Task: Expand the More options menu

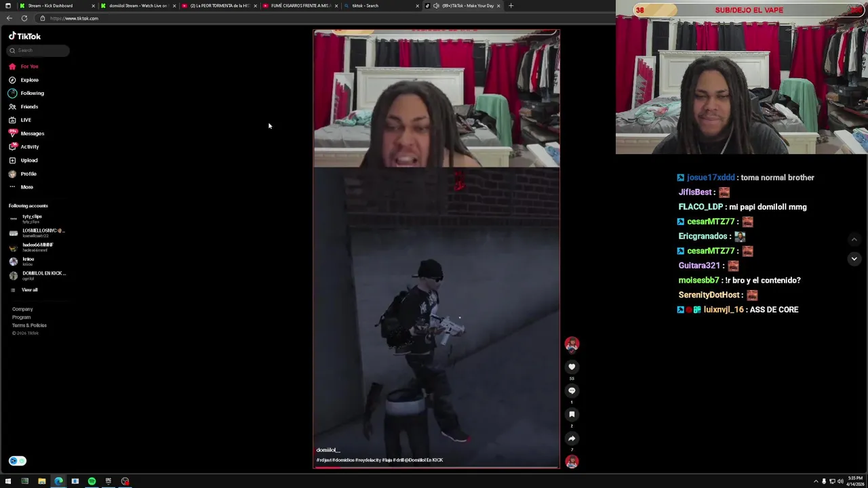Action: [x=21, y=187]
